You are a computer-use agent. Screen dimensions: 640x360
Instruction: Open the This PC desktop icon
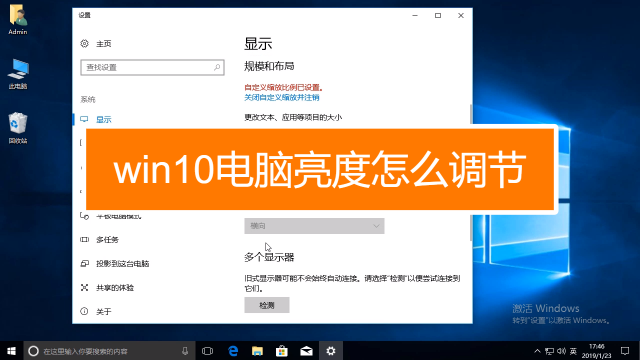(x=18, y=73)
